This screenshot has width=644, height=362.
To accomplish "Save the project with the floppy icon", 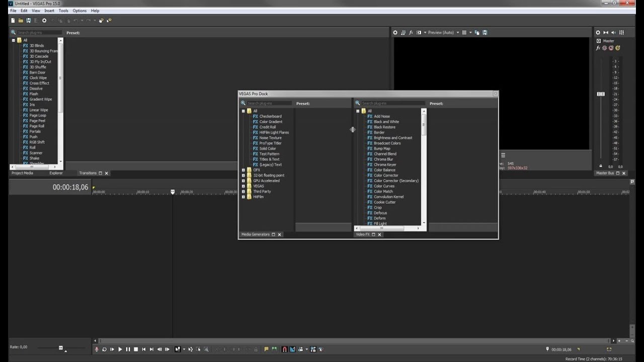I will coord(28,21).
